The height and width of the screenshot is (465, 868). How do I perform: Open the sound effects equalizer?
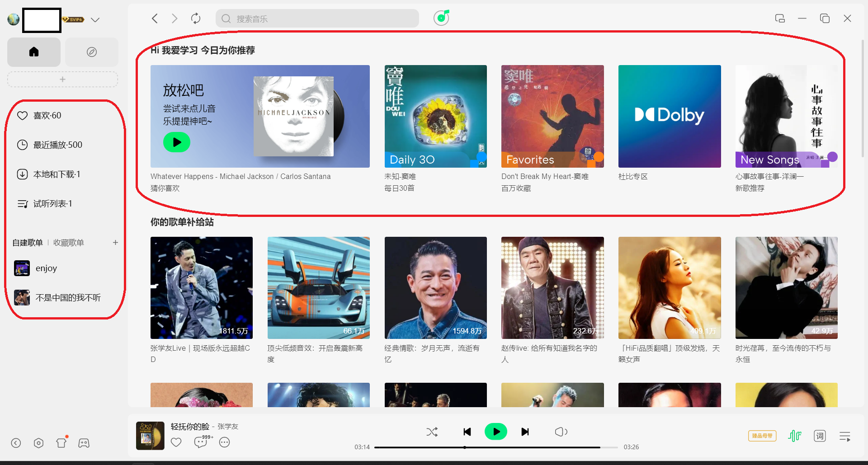[x=795, y=436]
